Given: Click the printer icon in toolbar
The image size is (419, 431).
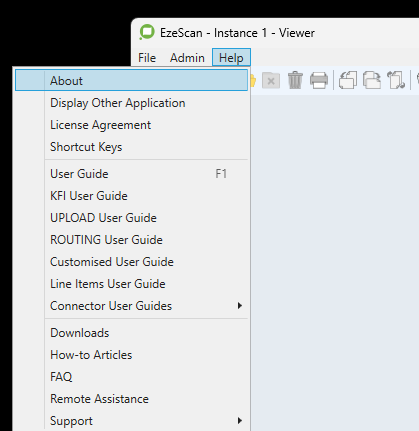Looking at the screenshot, I should pos(319,81).
